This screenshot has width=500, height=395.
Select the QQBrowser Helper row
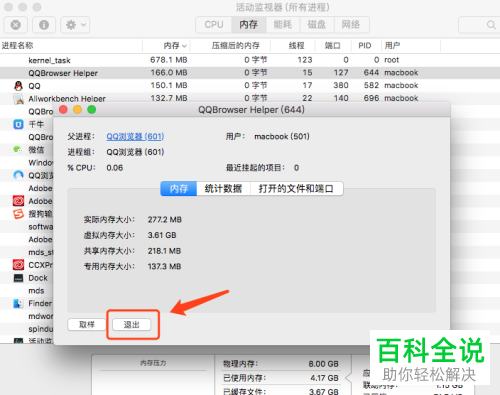250,73
